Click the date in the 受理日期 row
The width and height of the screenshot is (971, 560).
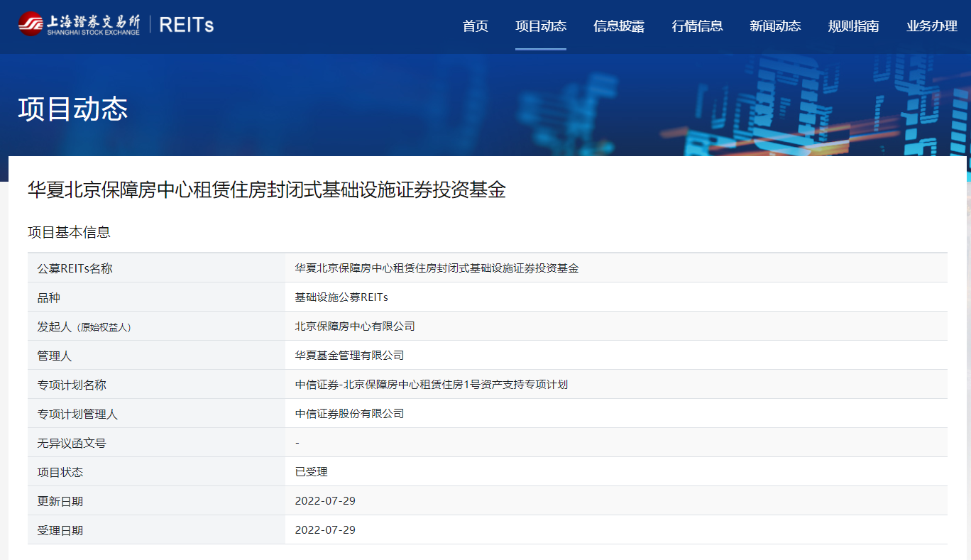click(x=325, y=530)
